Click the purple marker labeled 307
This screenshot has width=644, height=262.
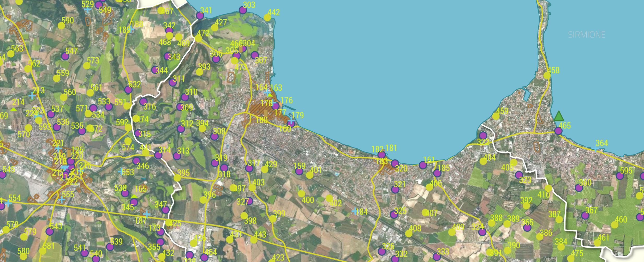point(254,55)
